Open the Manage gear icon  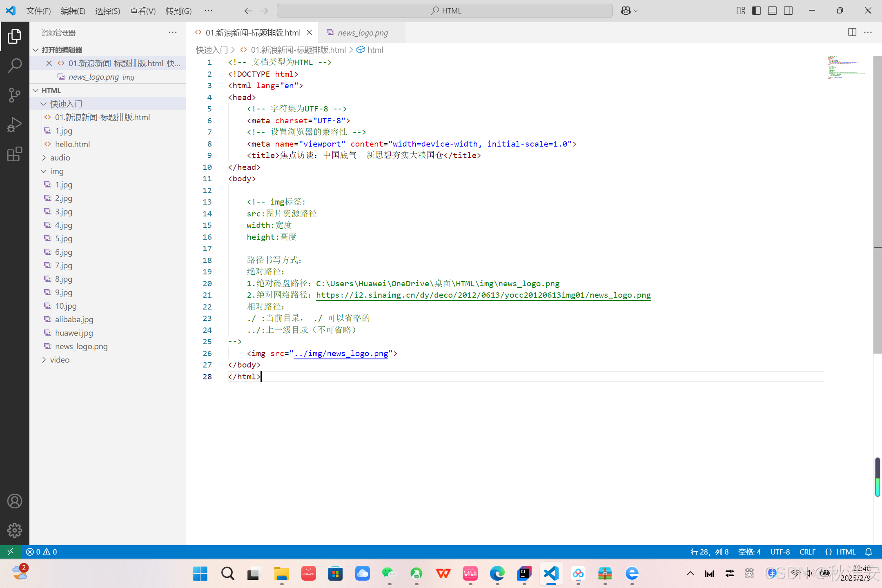[14, 530]
